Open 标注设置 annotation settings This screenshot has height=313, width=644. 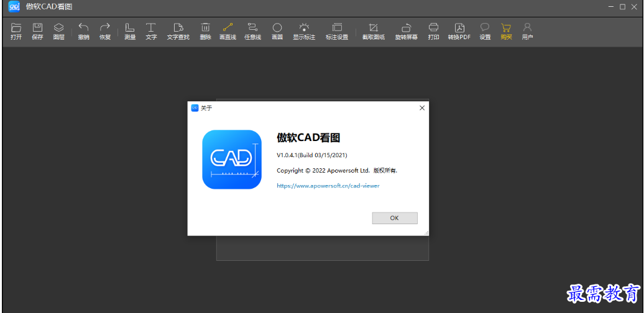(337, 32)
